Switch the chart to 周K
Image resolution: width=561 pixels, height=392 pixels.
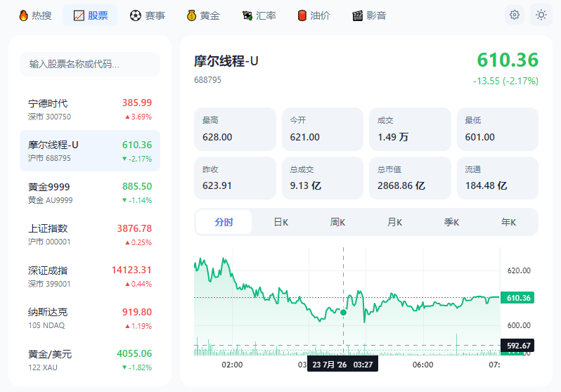click(337, 222)
